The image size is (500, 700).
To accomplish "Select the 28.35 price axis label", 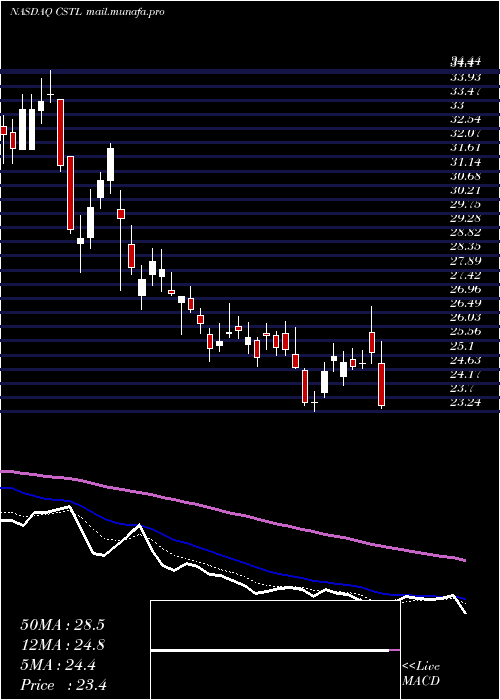I will pyautogui.click(x=465, y=247).
